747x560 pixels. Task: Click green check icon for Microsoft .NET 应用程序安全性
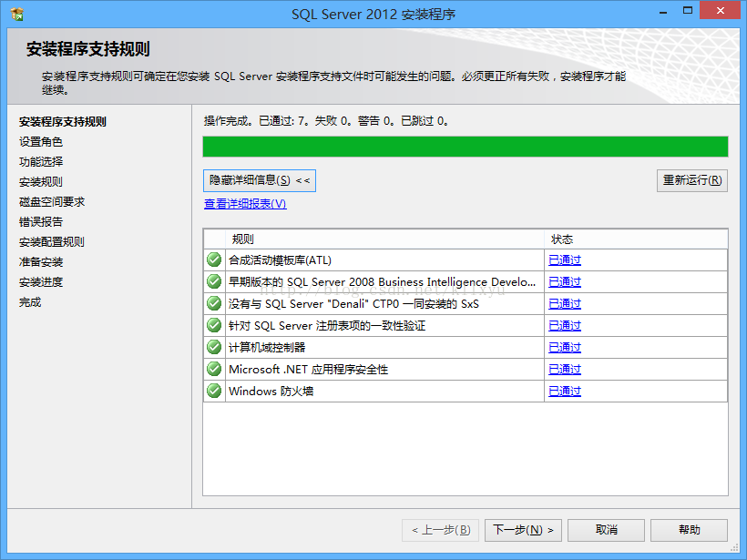tap(214, 369)
